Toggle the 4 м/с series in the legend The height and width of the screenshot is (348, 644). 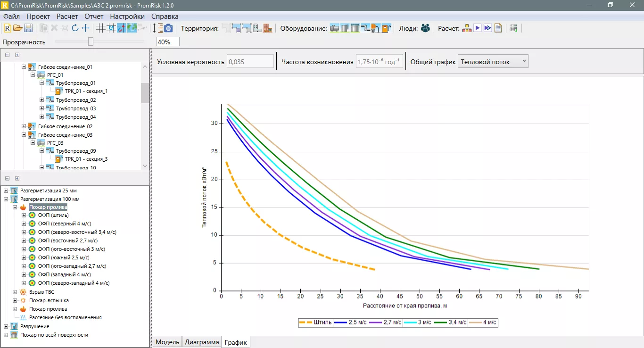pos(482,323)
